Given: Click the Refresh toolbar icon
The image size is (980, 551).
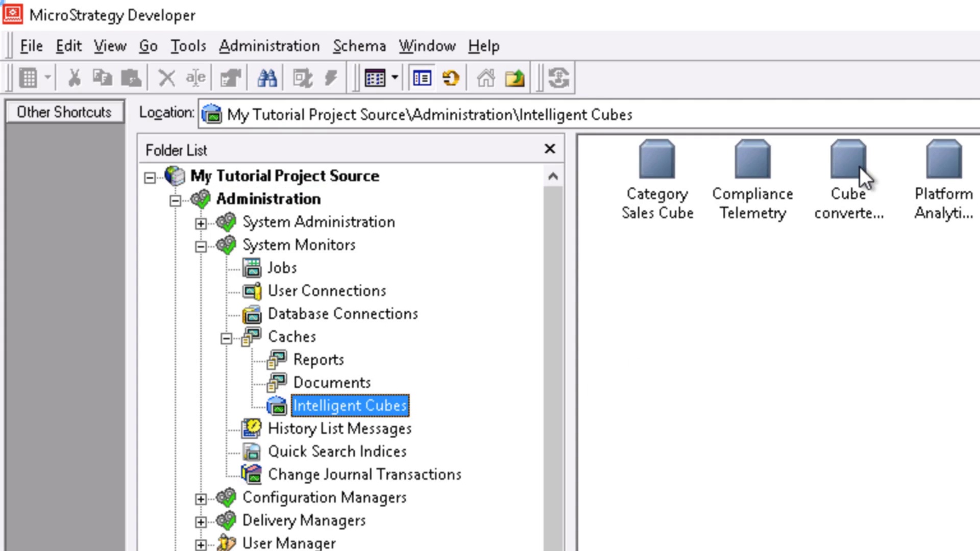Looking at the screenshot, I should coord(451,78).
